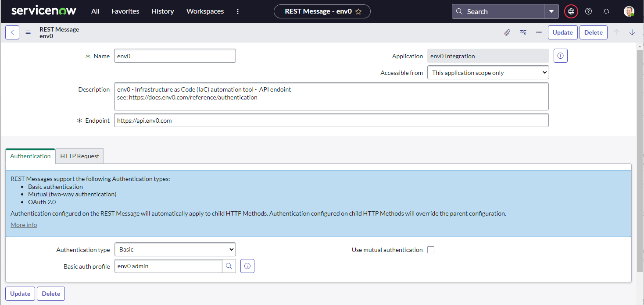
Task: Open more options ellipsis in form header
Action: [x=539, y=32]
